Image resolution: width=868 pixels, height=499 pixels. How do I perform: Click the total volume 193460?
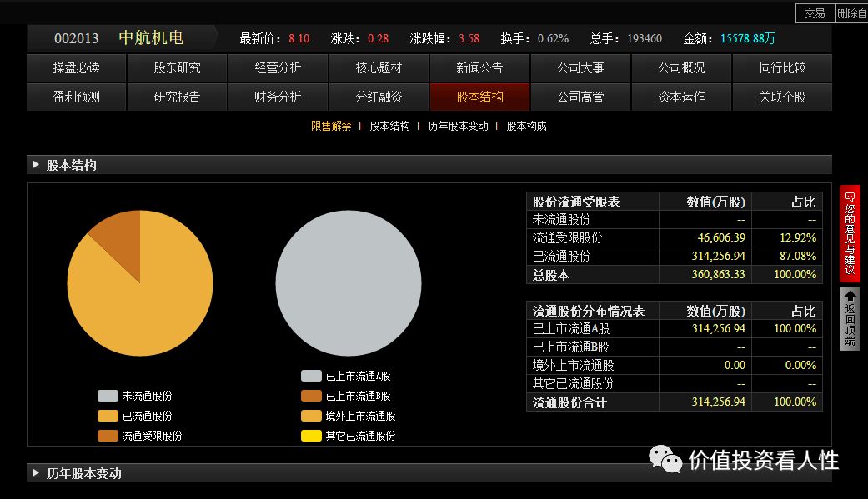point(645,38)
